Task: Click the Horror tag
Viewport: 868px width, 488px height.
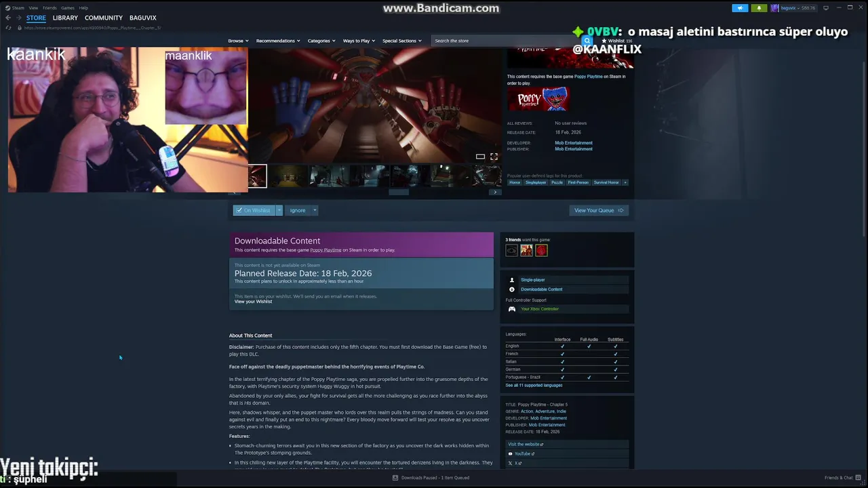Action: click(x=515, y=182)
